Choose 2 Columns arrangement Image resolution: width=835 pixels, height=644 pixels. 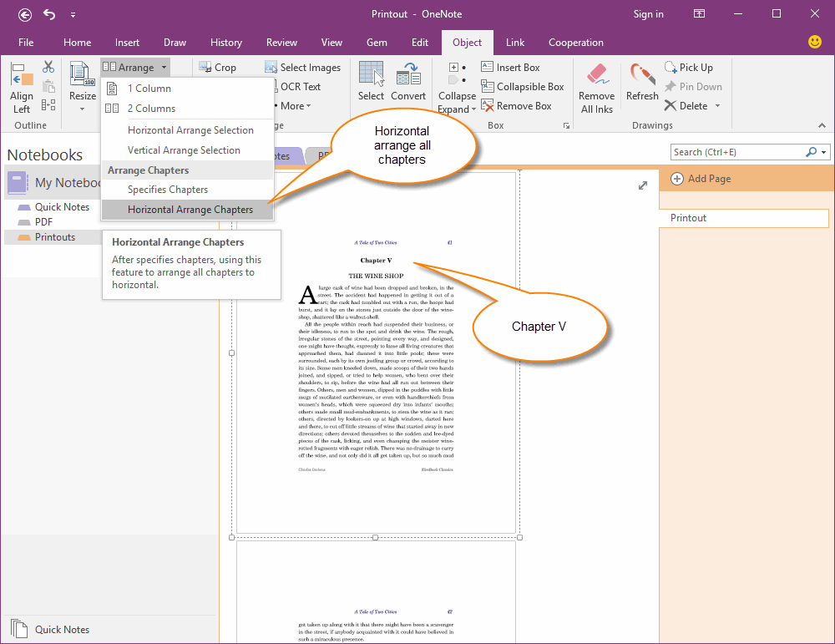[187, 108]
